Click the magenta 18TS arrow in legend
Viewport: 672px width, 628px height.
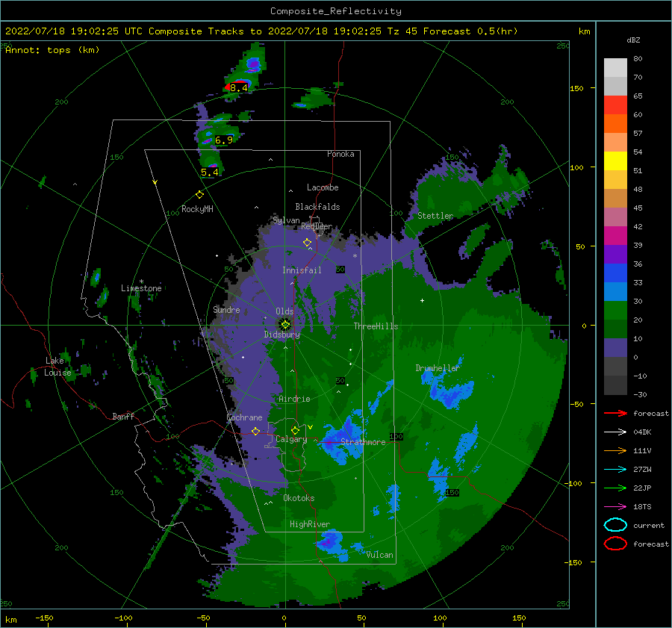pyautogui.click(x=615, y=507)
